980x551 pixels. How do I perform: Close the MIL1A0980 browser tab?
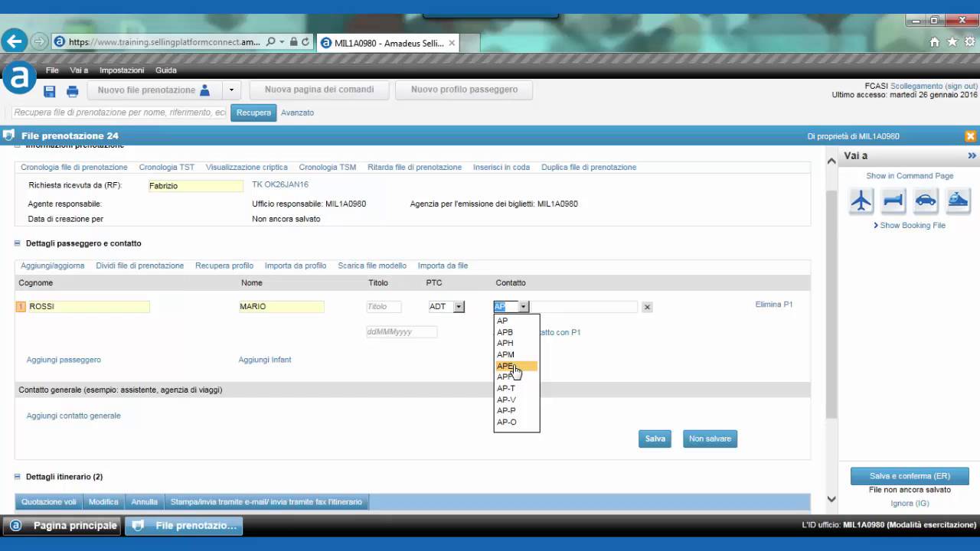coord(452,43)
